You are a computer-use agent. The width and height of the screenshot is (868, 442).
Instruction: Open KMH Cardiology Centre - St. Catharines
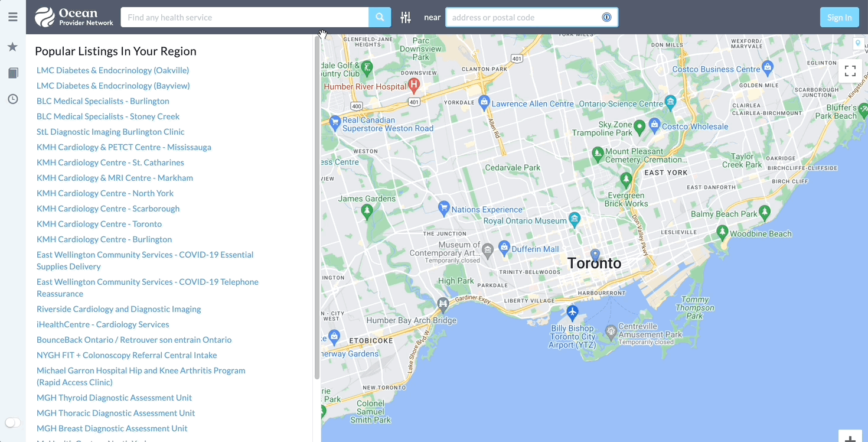[110, 162]
